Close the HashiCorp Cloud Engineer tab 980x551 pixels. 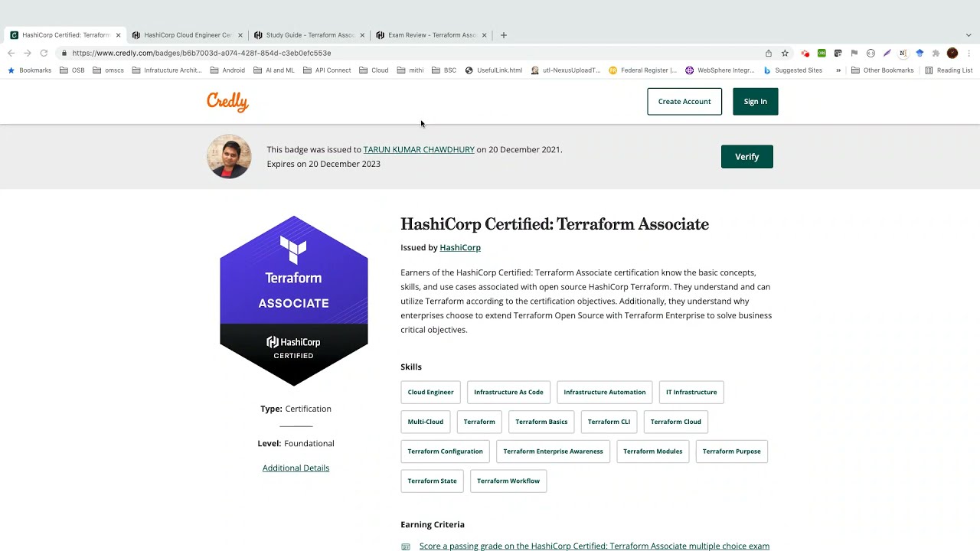pyautogui.click(x=240, y=34)
